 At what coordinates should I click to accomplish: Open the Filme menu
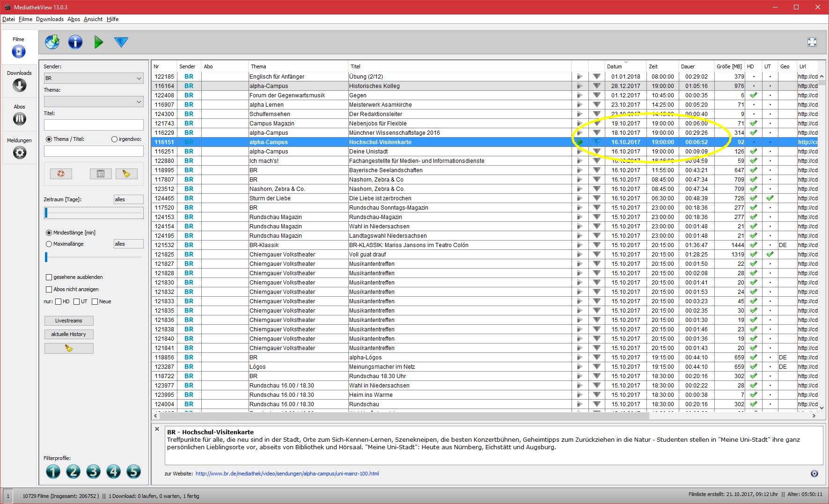pyautogui.click(x=25, y=19)
